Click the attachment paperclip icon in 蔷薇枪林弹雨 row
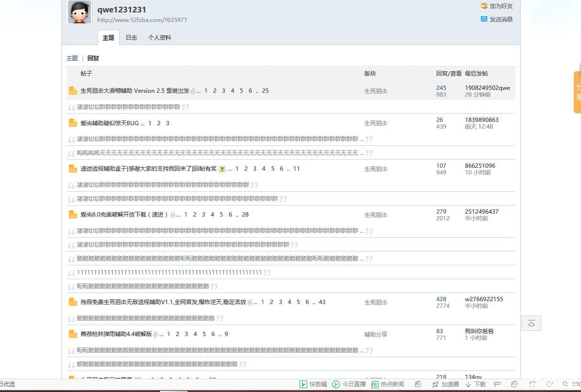581x392 pixels. point(156,335)
